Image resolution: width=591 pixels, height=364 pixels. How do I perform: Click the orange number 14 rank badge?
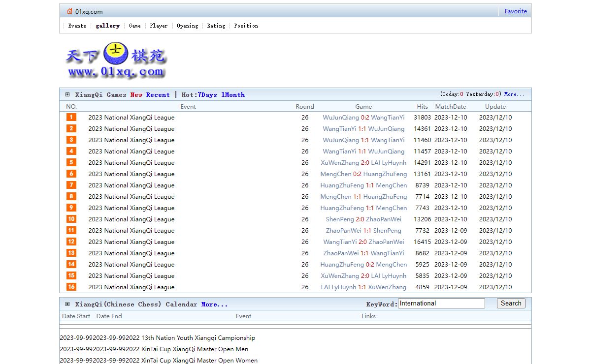[71, 264]
